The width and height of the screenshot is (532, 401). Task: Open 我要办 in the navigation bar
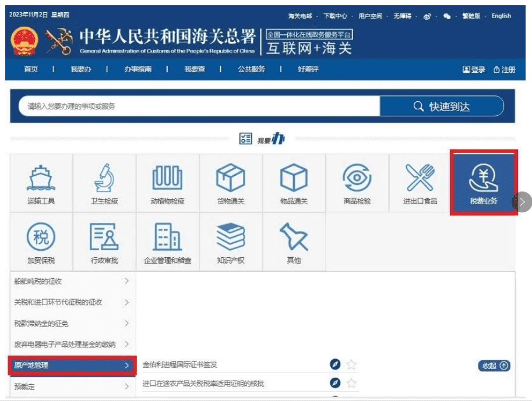point(81,69)
